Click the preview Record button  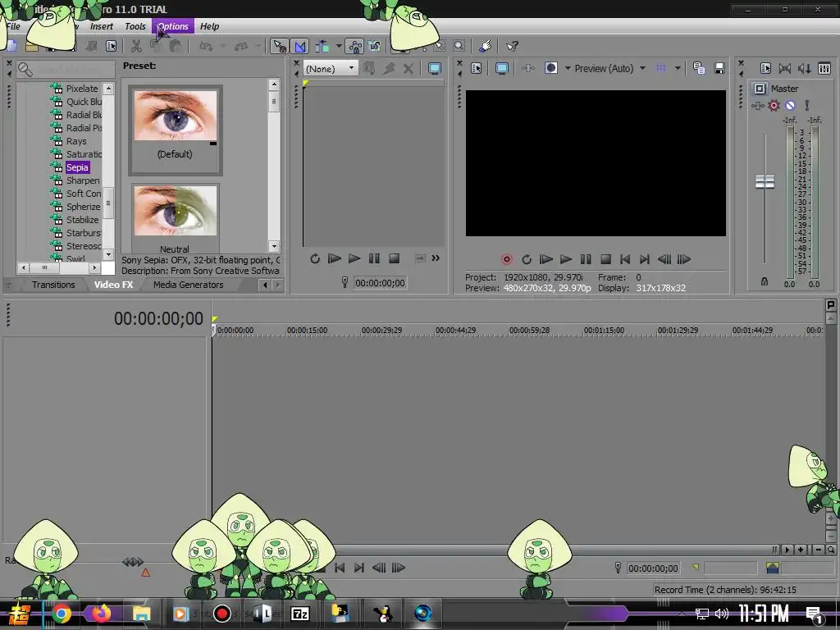coord(507,259)
